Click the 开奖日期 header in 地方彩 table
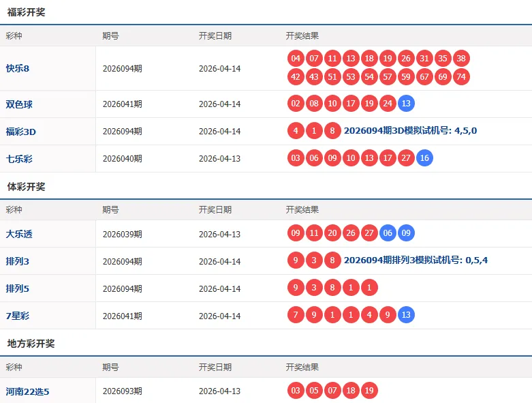Viewport: 532px width, 403px height. tap(215, 368)
